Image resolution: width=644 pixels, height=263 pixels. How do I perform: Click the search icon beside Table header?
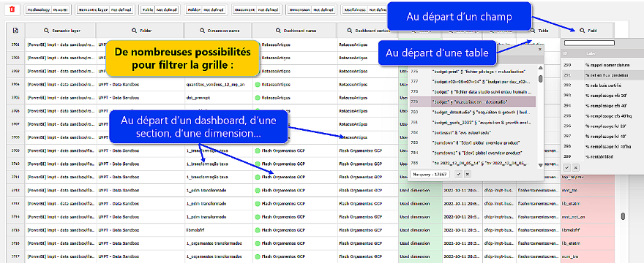[x=533, y=31]
